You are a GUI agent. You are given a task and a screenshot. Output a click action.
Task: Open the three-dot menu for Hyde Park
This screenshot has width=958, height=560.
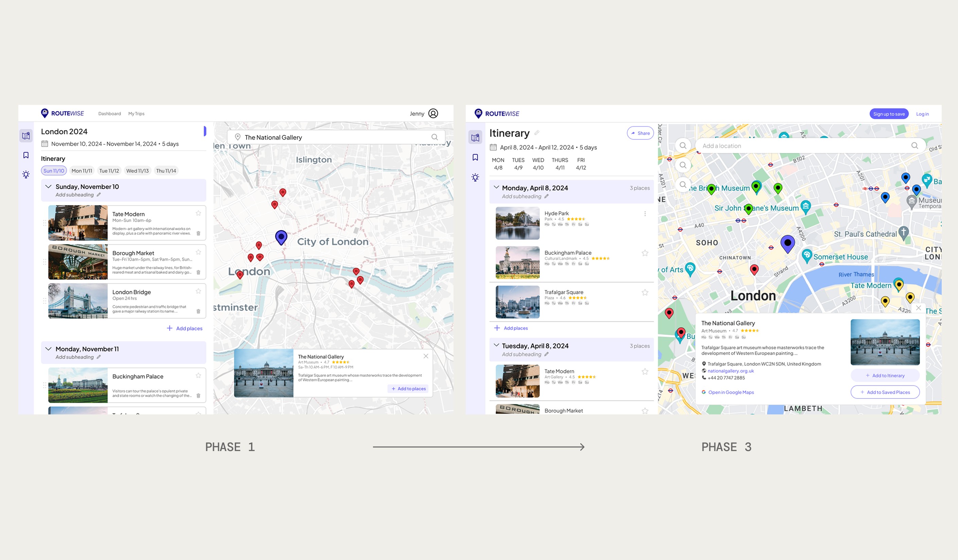645,214
